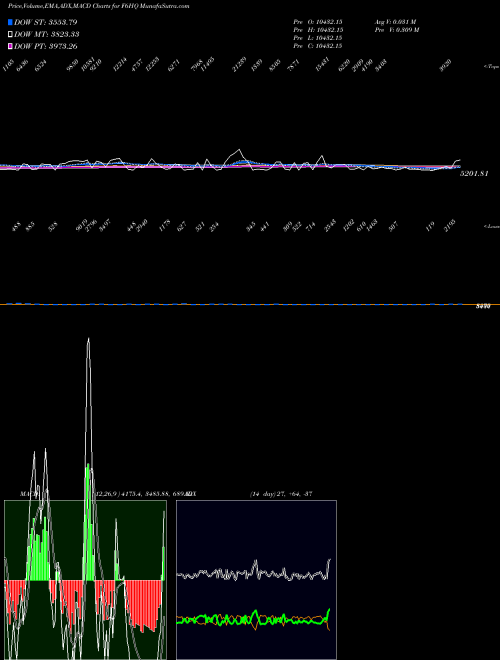
Task: Click the 21239 top value label
Action: (x=239, y=65)
